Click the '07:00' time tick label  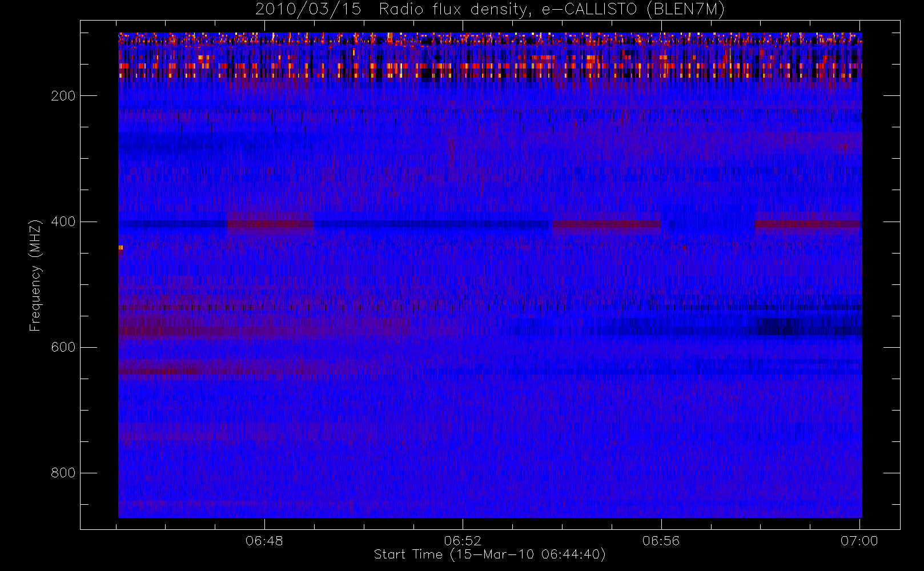(x=859, y=541)
